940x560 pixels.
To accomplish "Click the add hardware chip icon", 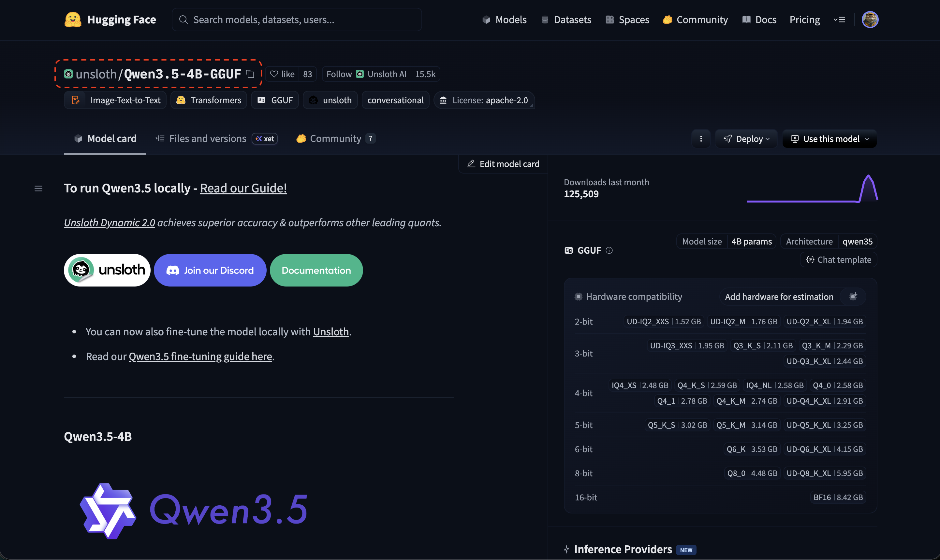I will (853, 297).
